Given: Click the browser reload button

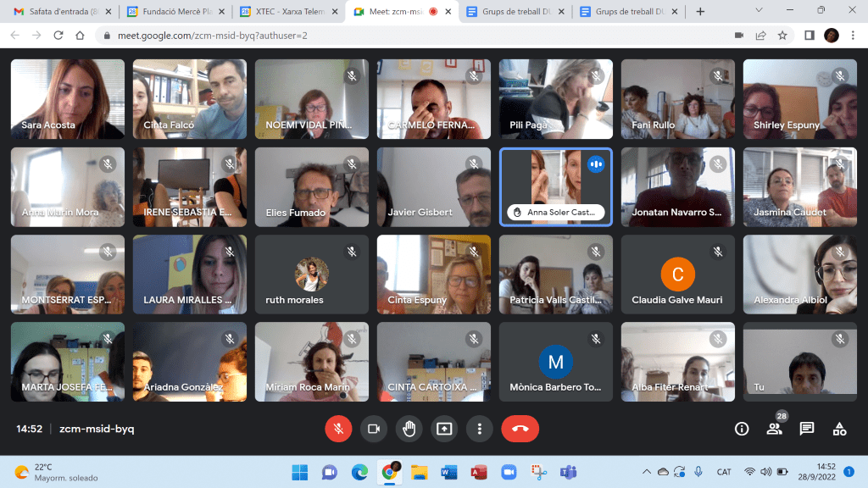Looking at the screenshot, I should tap(58, 36).
